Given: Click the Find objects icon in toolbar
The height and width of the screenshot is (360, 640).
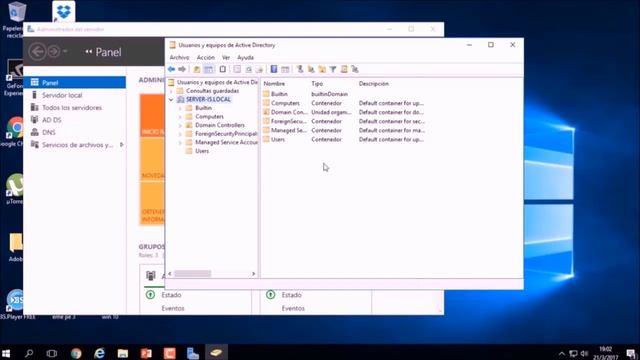Looking at the screenshot, I should pyautogui.click(x=344, y=69).
